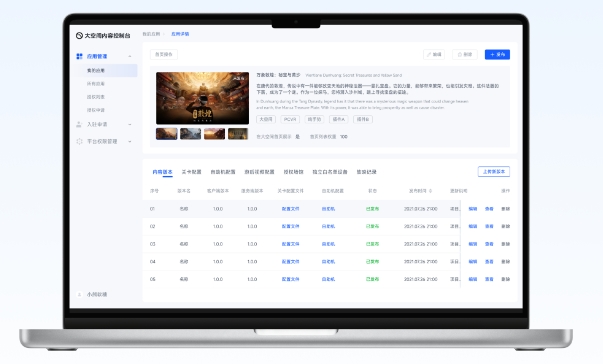The width and height of the screenshot is (603, 364).
Task: Click the outlined upload new version button
Action: pos(494,171)
